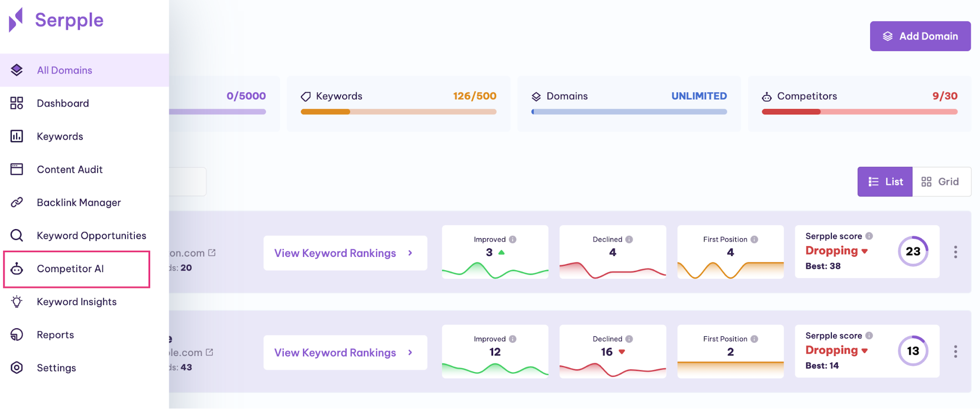Click info icon next to First Position 4
This screenshot has height=409, width=980.
coord(754,239)
